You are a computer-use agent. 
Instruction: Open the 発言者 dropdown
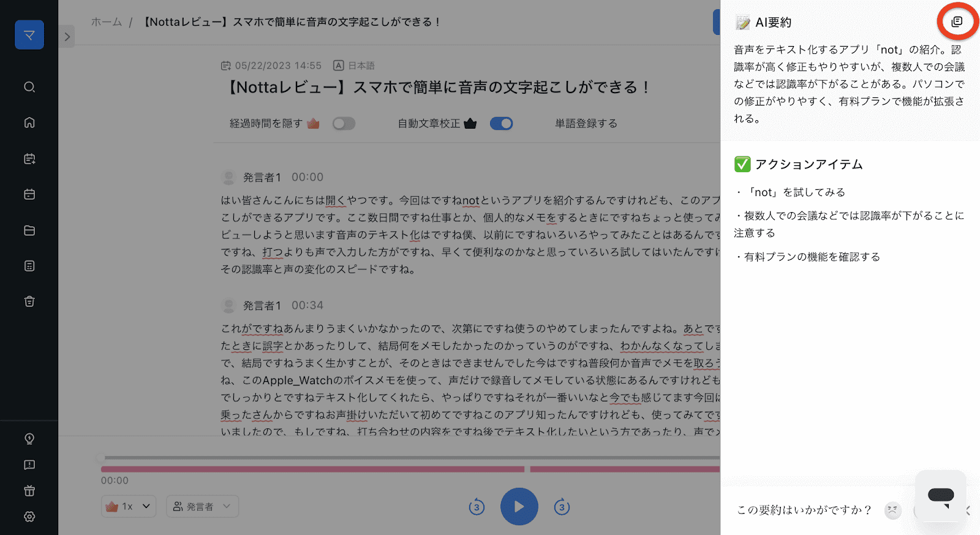click(202, 506)
